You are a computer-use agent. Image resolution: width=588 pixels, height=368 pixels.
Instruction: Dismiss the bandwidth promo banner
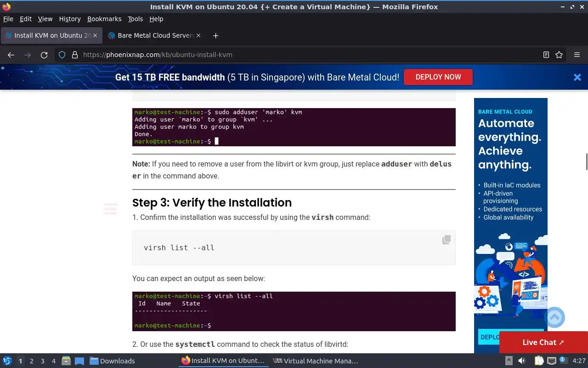[577, 77]
